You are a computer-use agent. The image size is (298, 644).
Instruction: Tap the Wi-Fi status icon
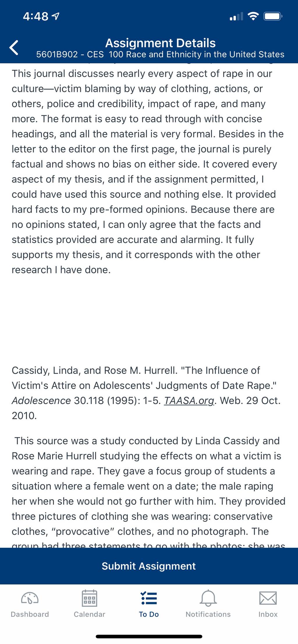tap(253, 16)
